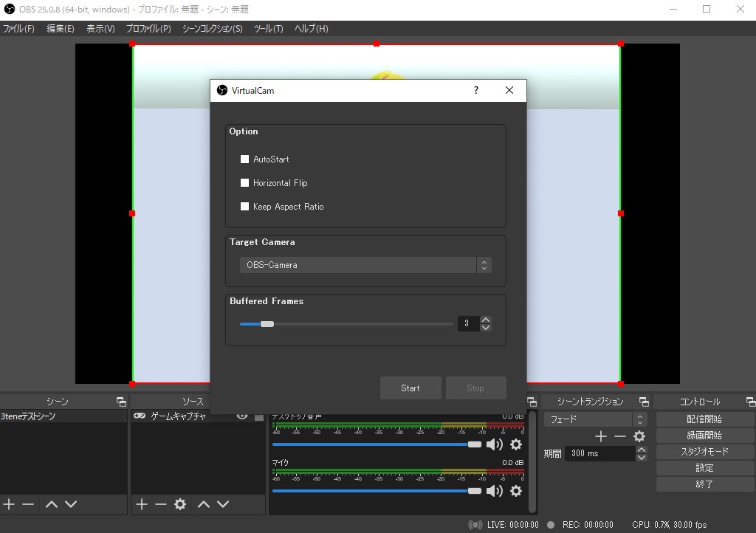This screenshot has height=533, width=756.
Task: Click the Stop button in VirtualCam
Action: tap(475, 388)
